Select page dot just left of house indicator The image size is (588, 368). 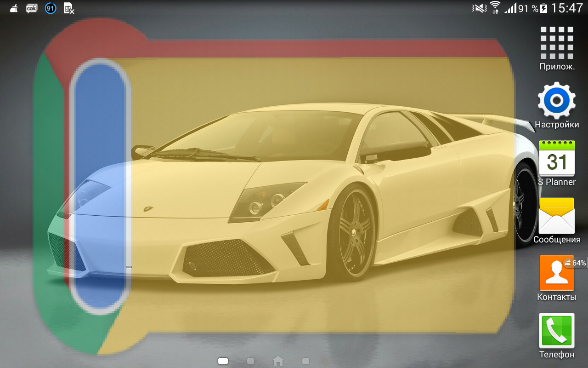point(250,361)
